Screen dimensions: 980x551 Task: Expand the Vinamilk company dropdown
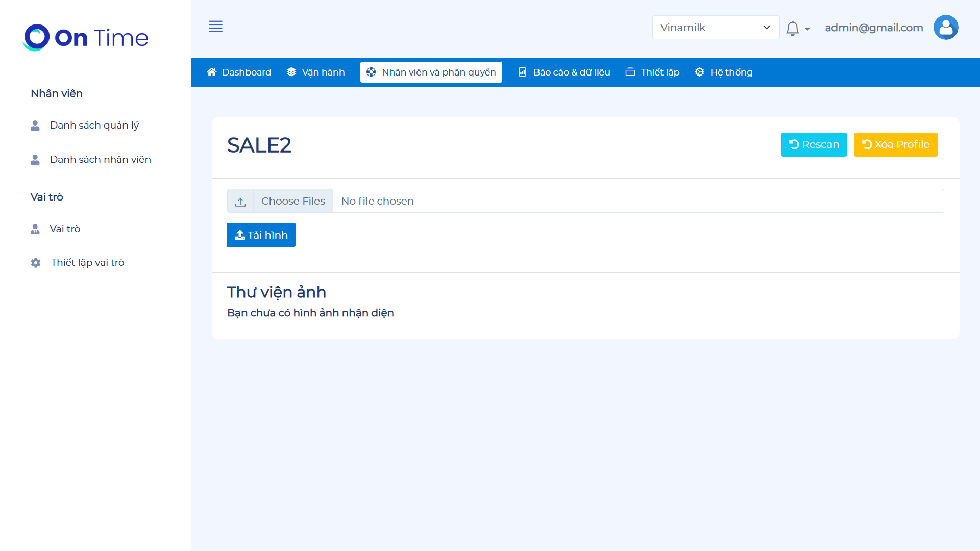point(715,28)
